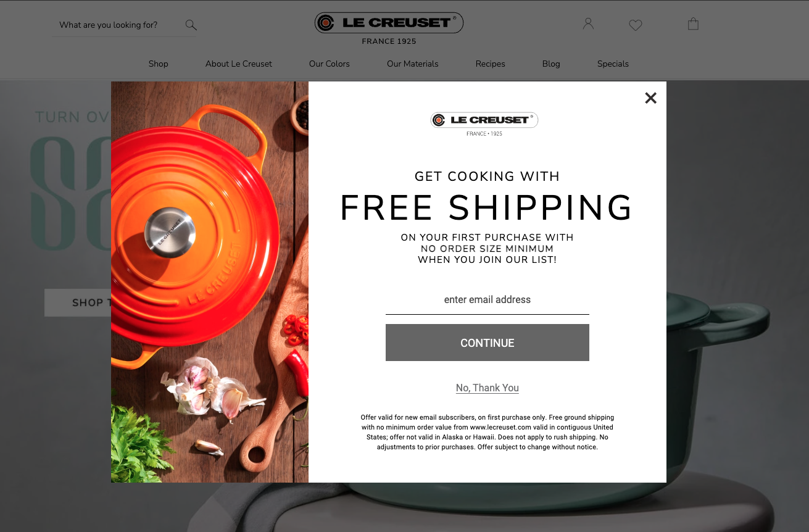This screenshot has height=532, width=809.
Task: Focus the site search box
Action: tap(118, 25)
